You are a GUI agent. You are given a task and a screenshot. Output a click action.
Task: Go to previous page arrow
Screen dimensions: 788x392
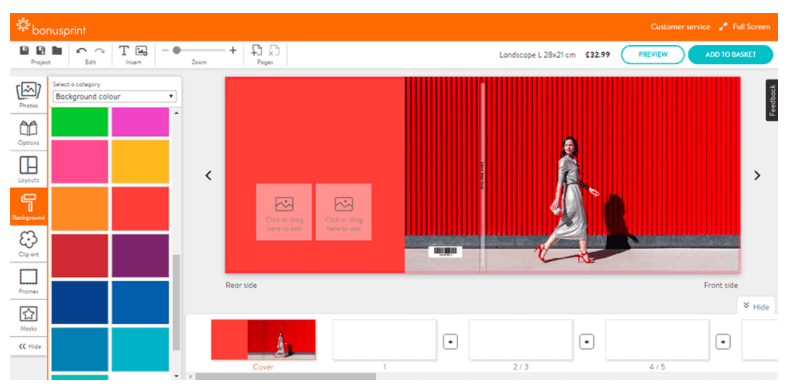tap(208, 175)
